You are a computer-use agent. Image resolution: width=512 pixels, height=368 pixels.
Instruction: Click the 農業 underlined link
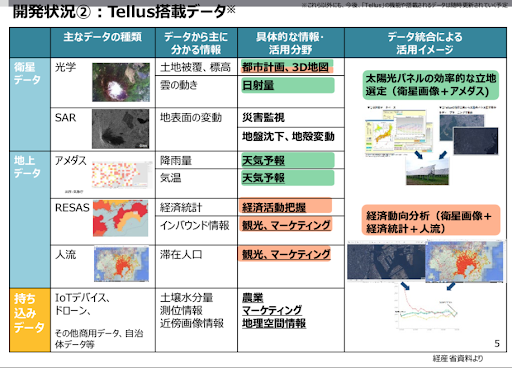click(x=253, y=297)
